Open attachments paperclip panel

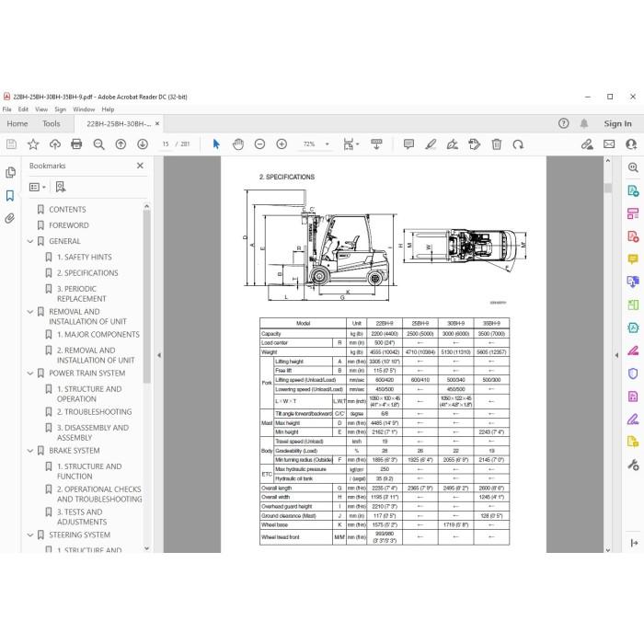tap(10, 218)
